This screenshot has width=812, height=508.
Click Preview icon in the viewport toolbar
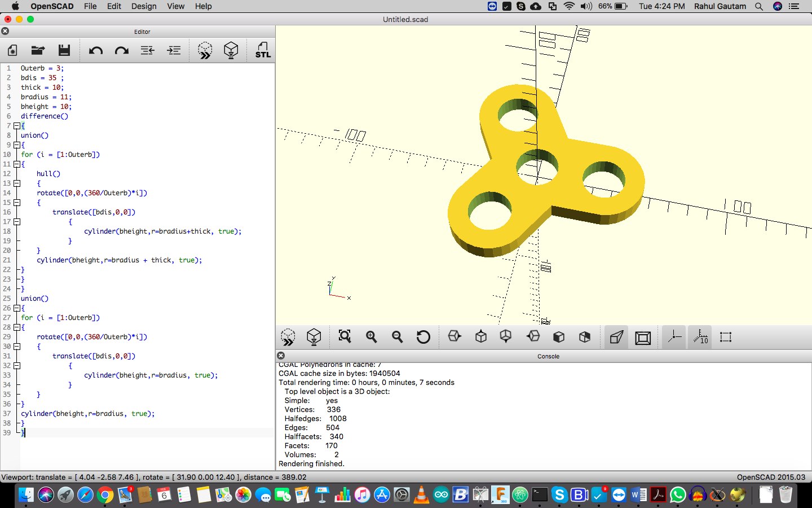tap(288, 338)
